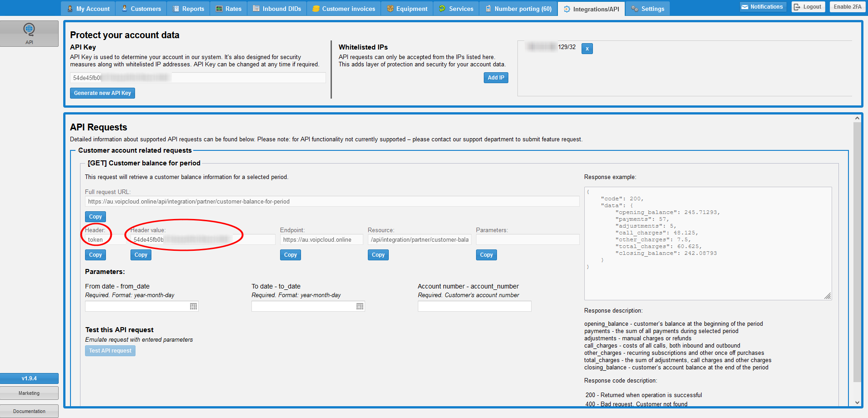Click the Resource path field
Image resolution: width=868 pixels, height=418 pixels.
[420, 239]
